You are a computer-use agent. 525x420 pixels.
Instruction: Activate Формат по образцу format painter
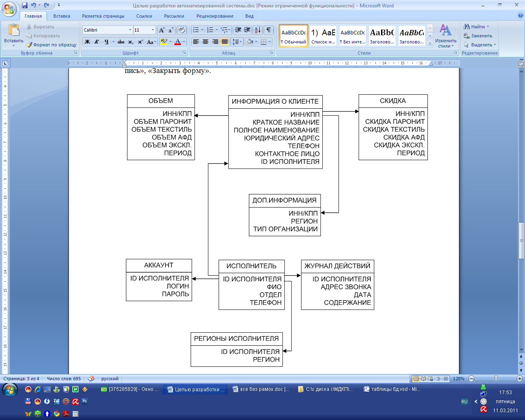click(51, 45)
